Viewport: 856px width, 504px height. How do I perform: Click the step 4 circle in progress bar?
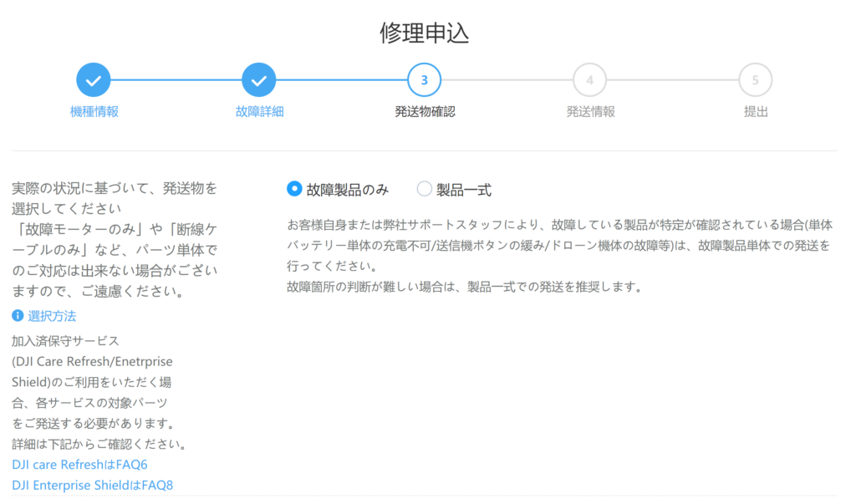589,80
